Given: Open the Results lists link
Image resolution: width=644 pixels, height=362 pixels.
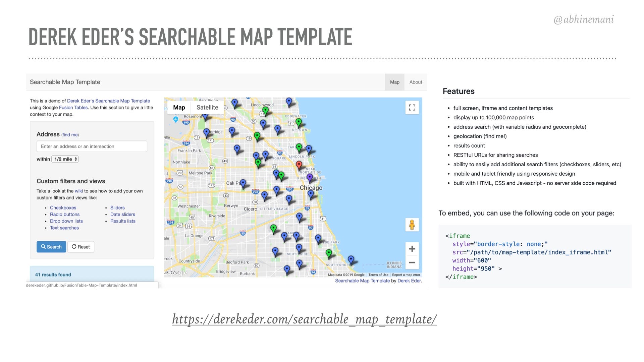Looking at the screenshot, I should (x=123, y=221).
